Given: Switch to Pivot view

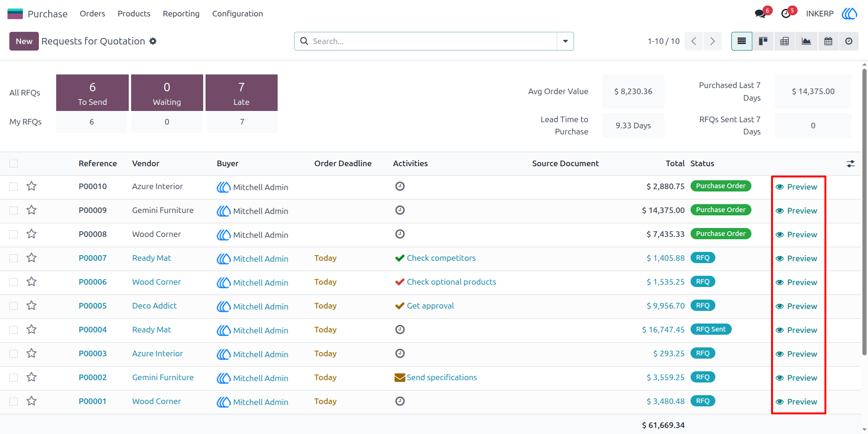Looking at the screenshot, I should (785, 41).
